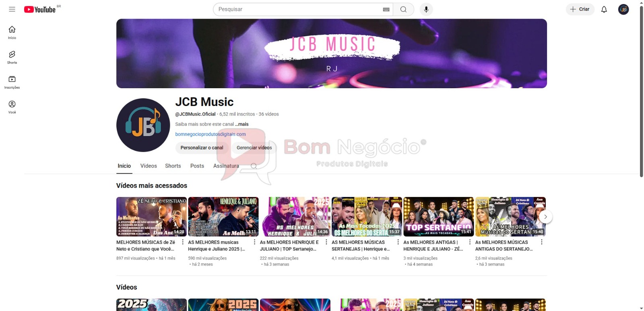Open the Início sidebar icon
Image resolution: width=644 pixels, height=311 pixels.
point(12,33)
